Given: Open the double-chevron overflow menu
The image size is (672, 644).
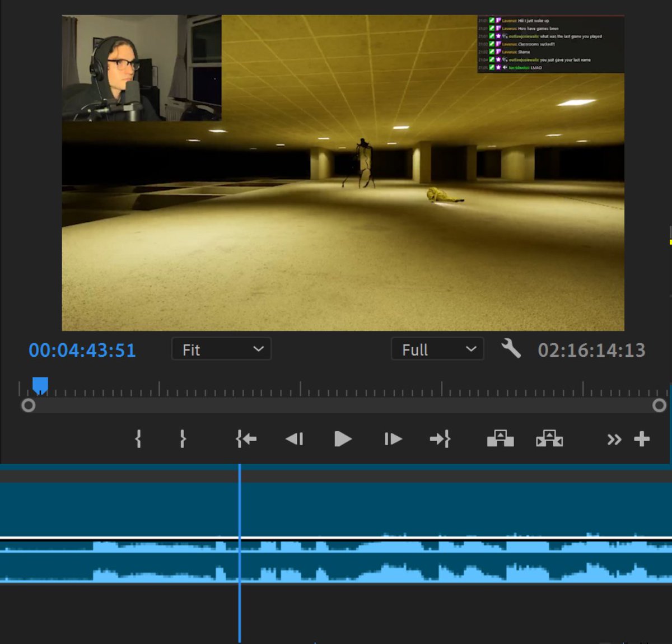Looking at the screenshot, I should point(614,440).
